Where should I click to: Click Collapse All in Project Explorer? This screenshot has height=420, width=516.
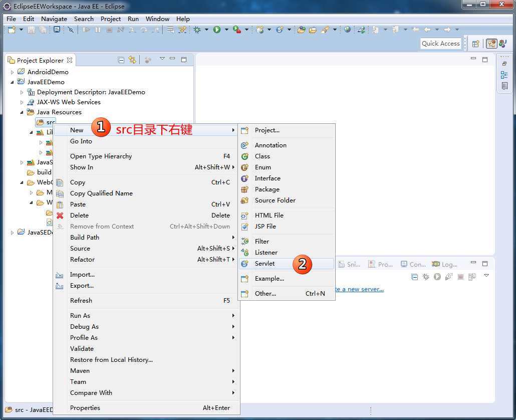click(x=121, y=60)
